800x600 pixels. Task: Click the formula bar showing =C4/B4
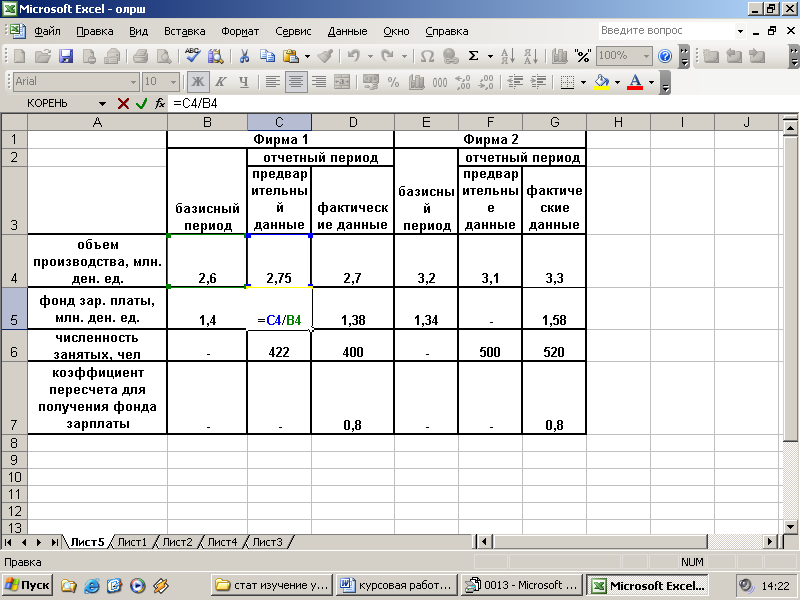pos(482,104)
